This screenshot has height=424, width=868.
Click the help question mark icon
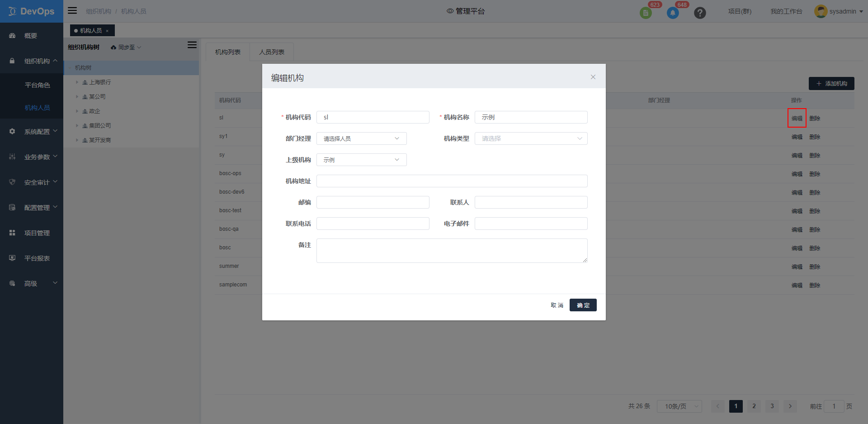[700, 13]
